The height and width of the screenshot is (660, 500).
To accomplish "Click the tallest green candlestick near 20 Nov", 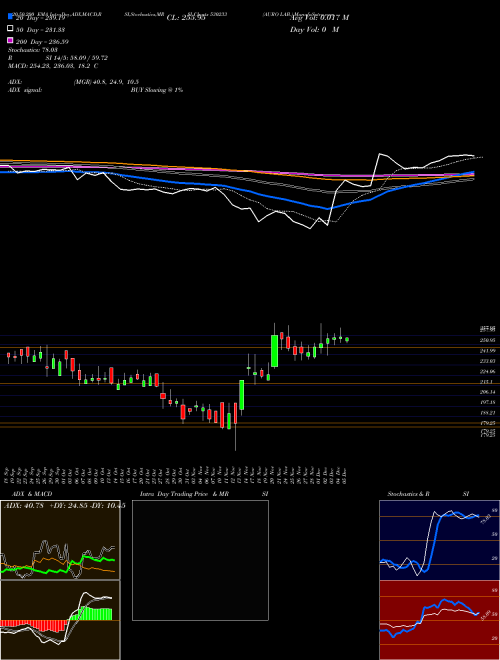I will point(274,351).
